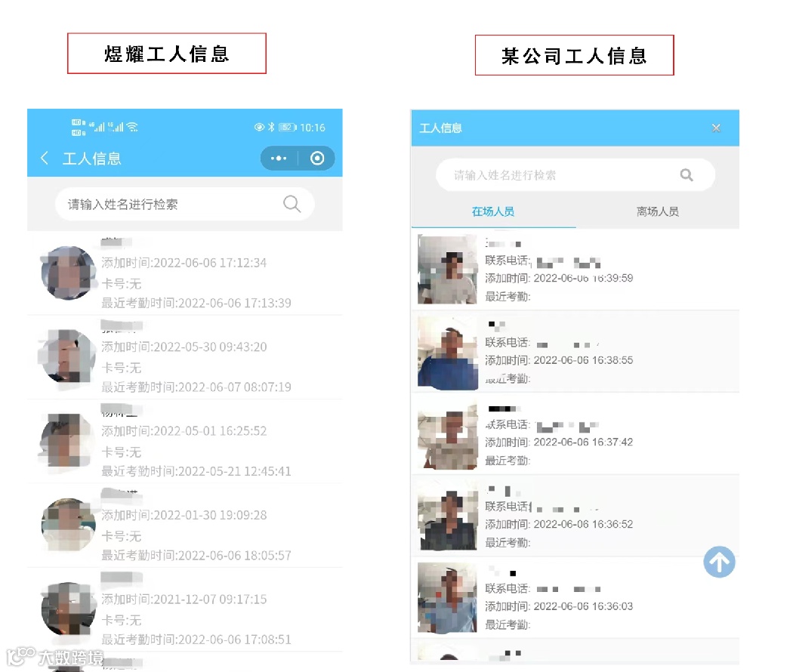Click right panel search magnifier icon
The image size is (793, 672).
687,175
